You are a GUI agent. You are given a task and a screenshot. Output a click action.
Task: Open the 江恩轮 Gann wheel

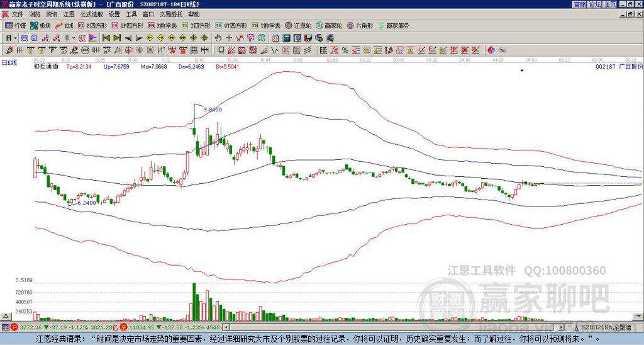point(298,25)
